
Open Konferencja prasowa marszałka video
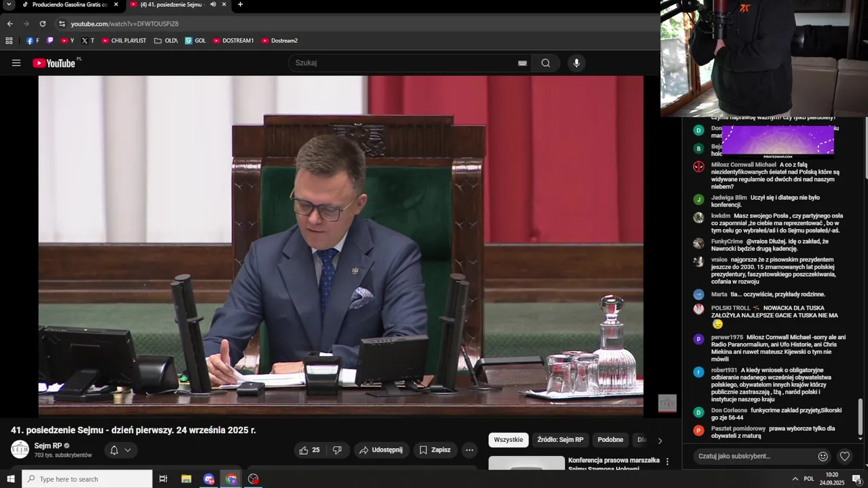pos(614,464)
